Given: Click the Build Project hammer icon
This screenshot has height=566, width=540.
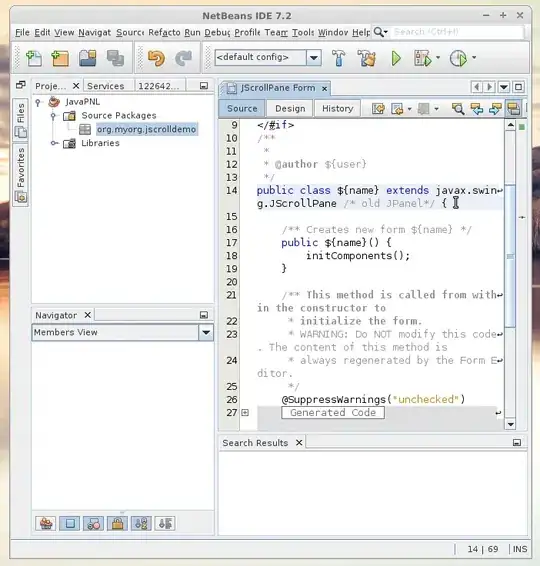Looking at the screenshot, I should 338,58.
